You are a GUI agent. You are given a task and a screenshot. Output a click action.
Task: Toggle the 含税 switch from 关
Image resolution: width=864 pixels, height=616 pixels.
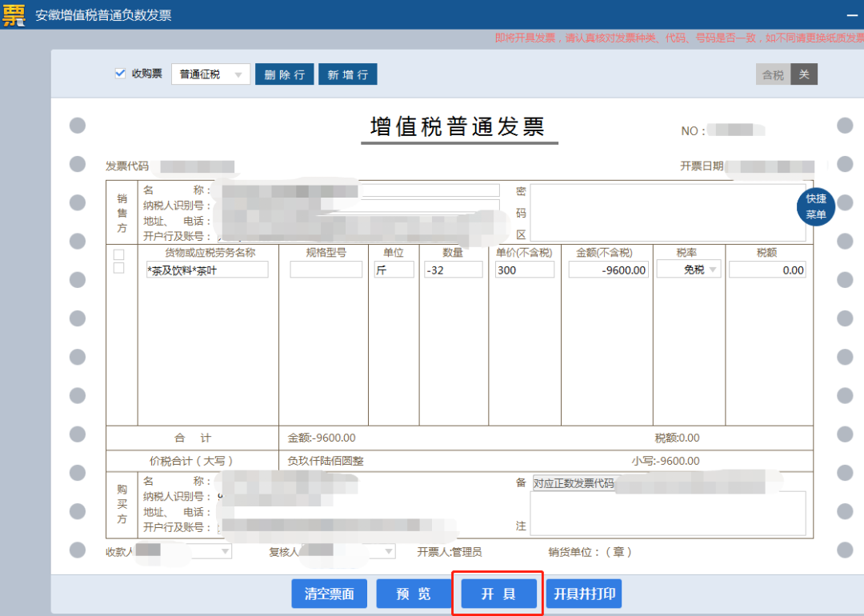tap(786, 74)
